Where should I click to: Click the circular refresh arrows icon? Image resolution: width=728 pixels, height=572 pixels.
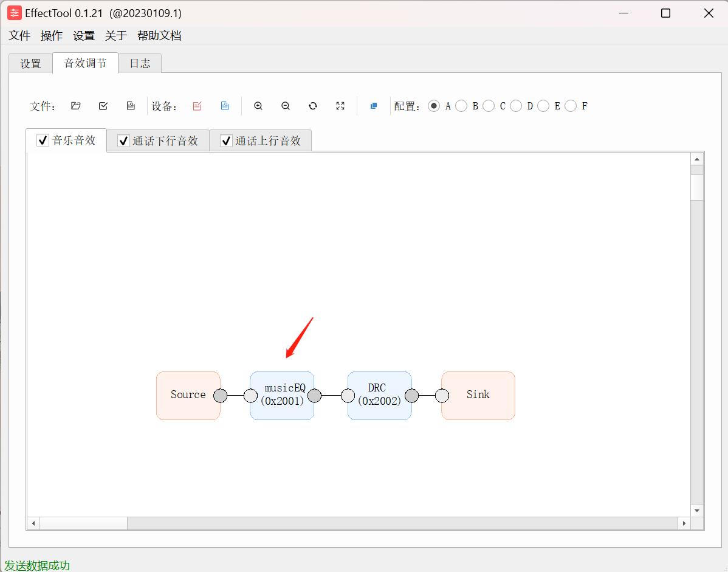(313, 106)
